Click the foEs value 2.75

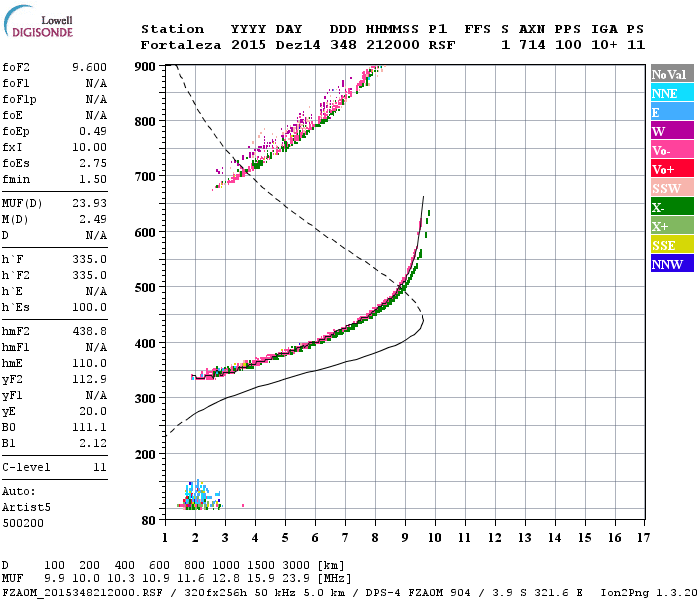click(x=93, y=163)
